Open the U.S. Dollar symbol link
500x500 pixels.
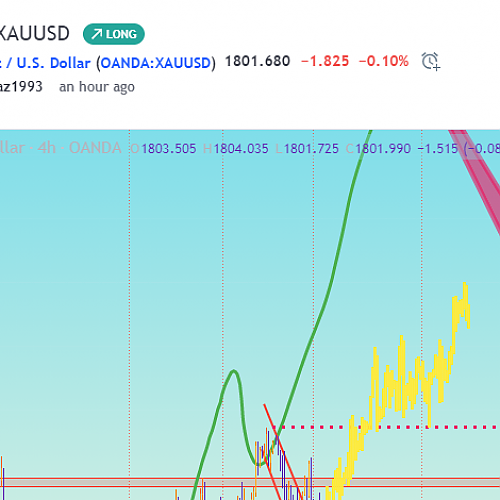[53, 63]
